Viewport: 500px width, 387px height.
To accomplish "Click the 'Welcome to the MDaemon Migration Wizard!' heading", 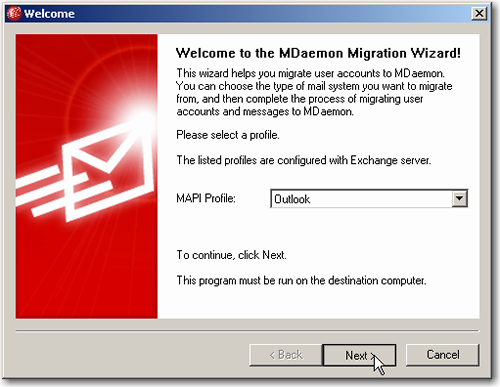I will (x=318, y=53).
